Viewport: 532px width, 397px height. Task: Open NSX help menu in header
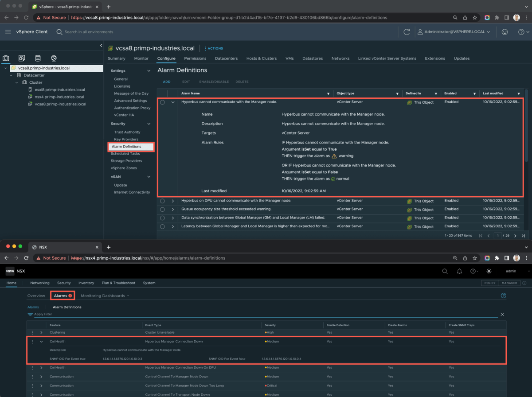(474, 271)
